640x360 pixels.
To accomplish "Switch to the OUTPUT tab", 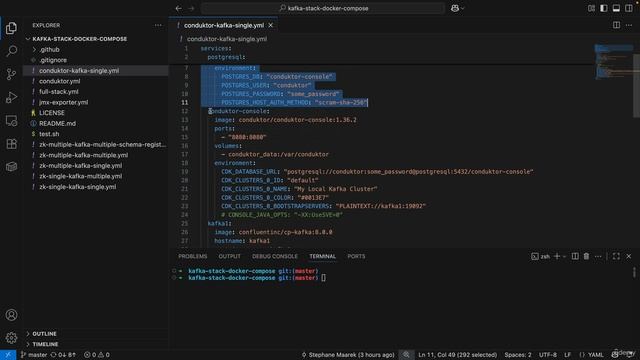I will click(229, 256).
